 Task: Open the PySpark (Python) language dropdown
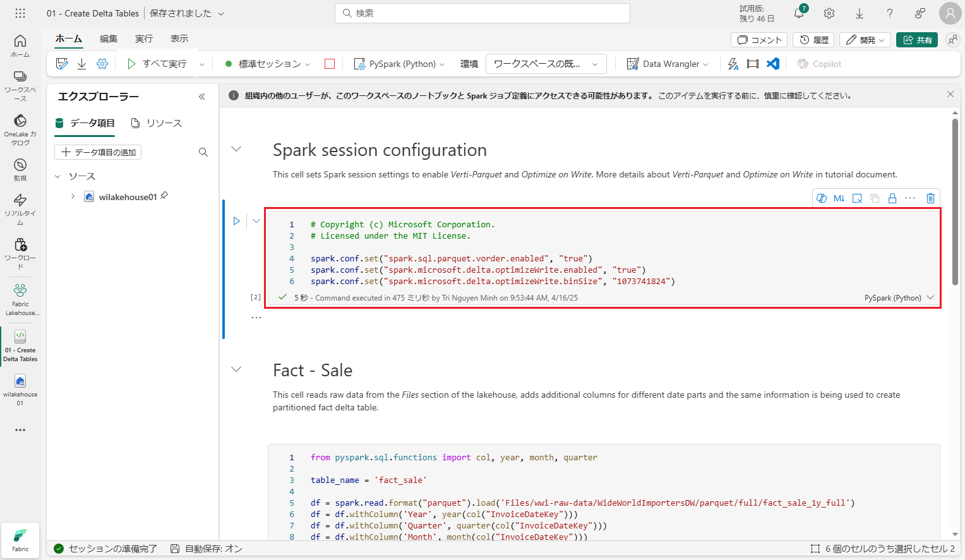400,64
